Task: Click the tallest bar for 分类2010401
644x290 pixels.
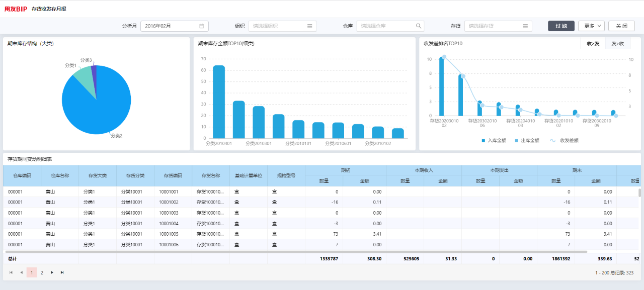Action: click(x=219, y=102)
